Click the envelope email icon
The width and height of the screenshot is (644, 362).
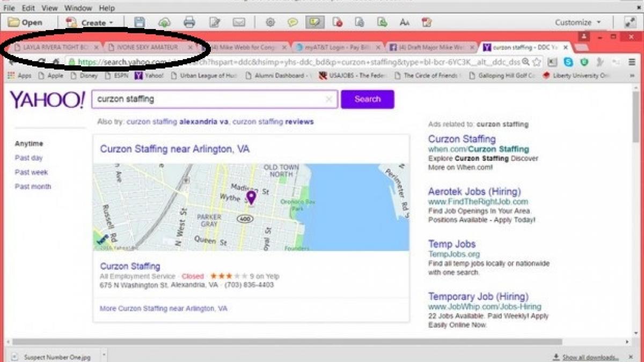239,23
